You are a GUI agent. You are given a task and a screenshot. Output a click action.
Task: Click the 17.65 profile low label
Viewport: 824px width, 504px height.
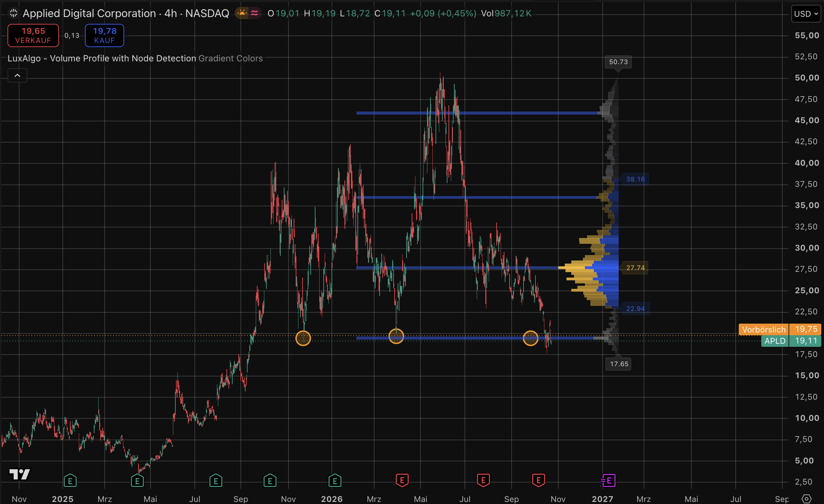tap(619, 364)
